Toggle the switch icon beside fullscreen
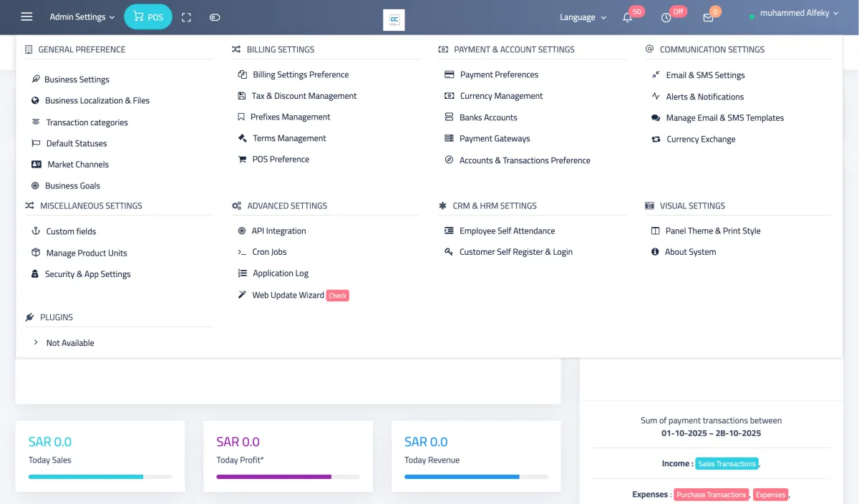 pyautogui.click(x=215, y=17)
